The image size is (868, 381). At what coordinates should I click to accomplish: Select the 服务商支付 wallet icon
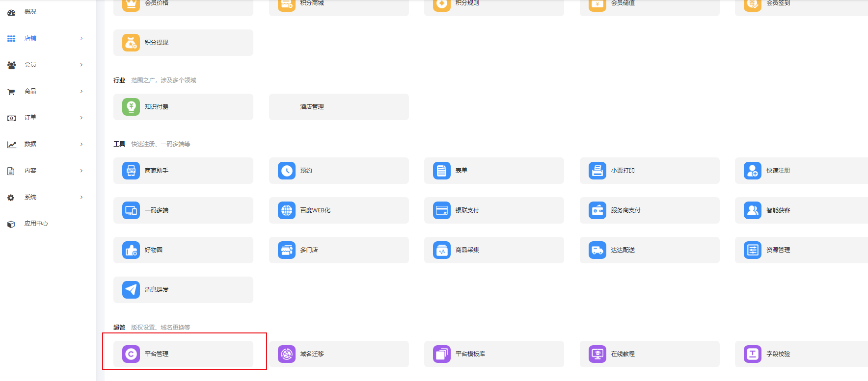(597, 210)
